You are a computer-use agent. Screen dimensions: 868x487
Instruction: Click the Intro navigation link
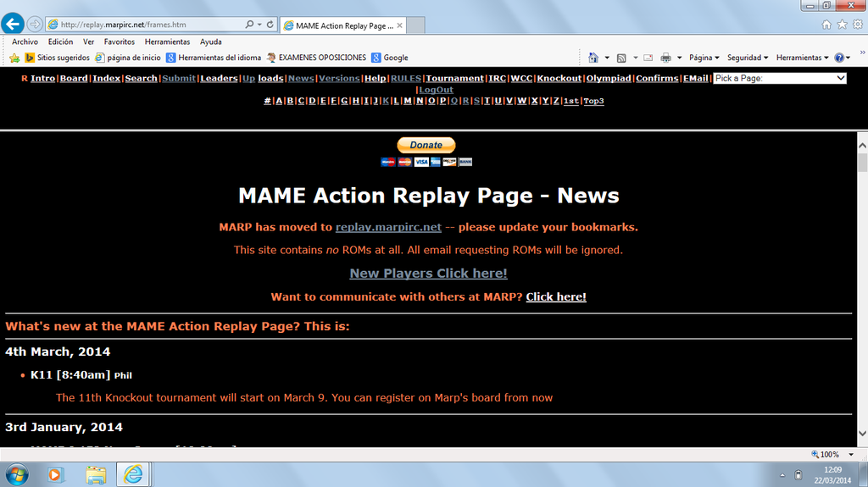[x=42, y=78]
